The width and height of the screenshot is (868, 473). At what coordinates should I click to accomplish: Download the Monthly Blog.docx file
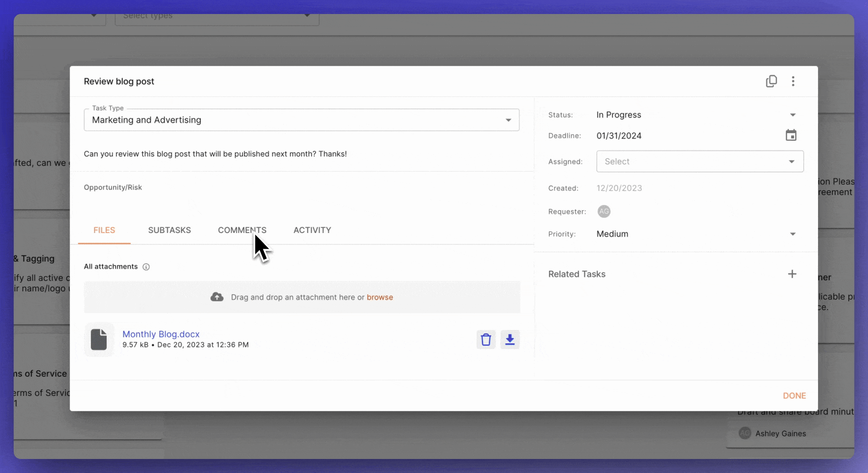click(510, 339)
